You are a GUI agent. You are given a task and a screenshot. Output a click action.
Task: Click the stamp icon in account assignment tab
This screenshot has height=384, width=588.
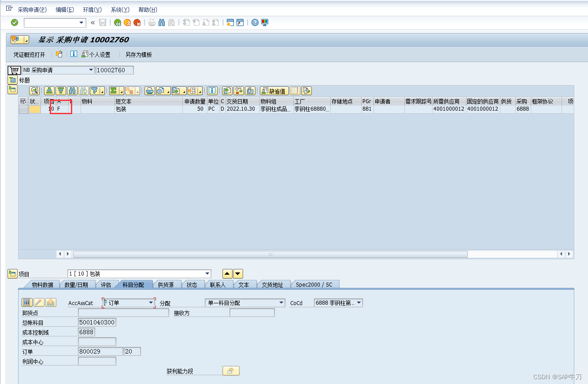[51, 302]
